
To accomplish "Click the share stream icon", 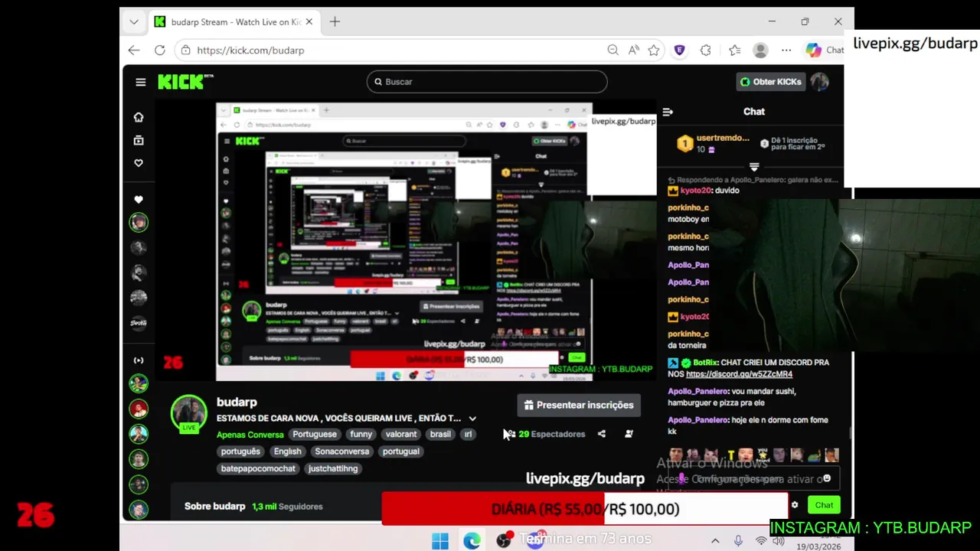I will click(602, 434).
